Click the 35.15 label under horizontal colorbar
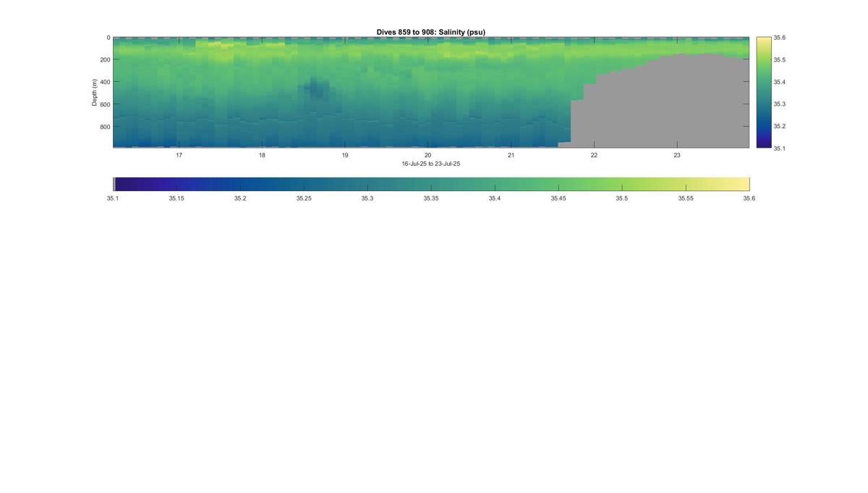The image size is (868, 493). 176,198
